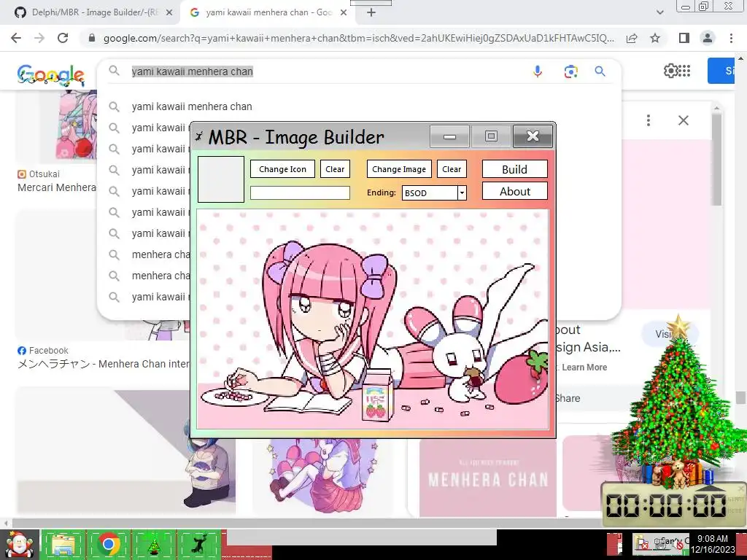The height and width of the screenshot is (560, 747).
Task: Click Chrome icon in the taskbar
Action: [108, 544]
